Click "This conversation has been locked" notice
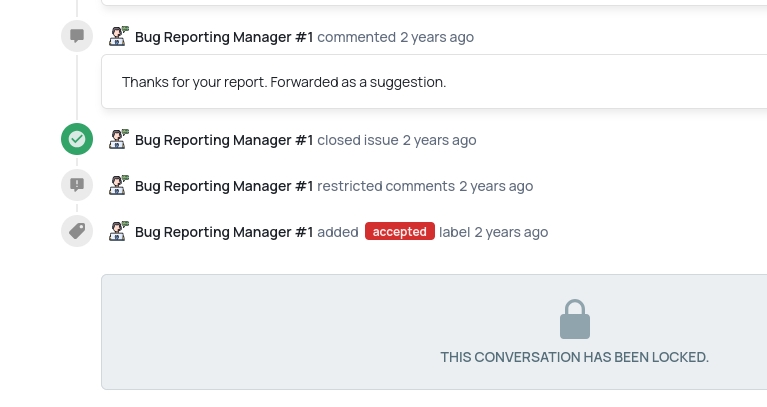This screenshot has height=407, width=767. [x=574, y=357]
